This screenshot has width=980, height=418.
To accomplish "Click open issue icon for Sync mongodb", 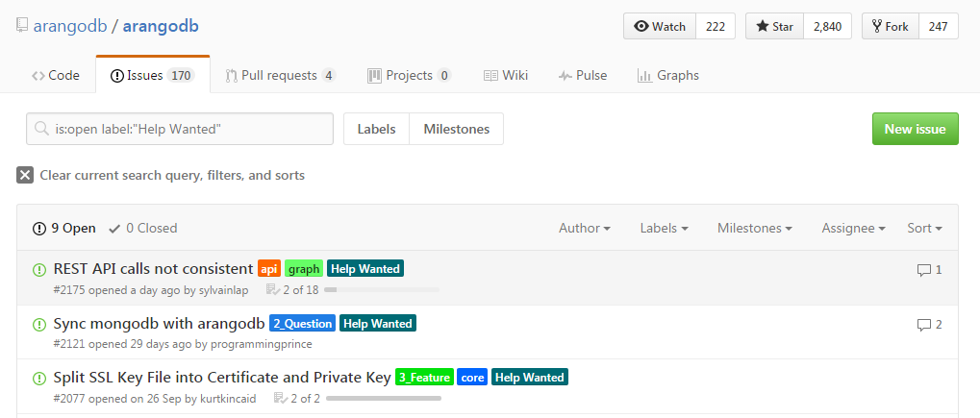I will [x=38, y=324].
